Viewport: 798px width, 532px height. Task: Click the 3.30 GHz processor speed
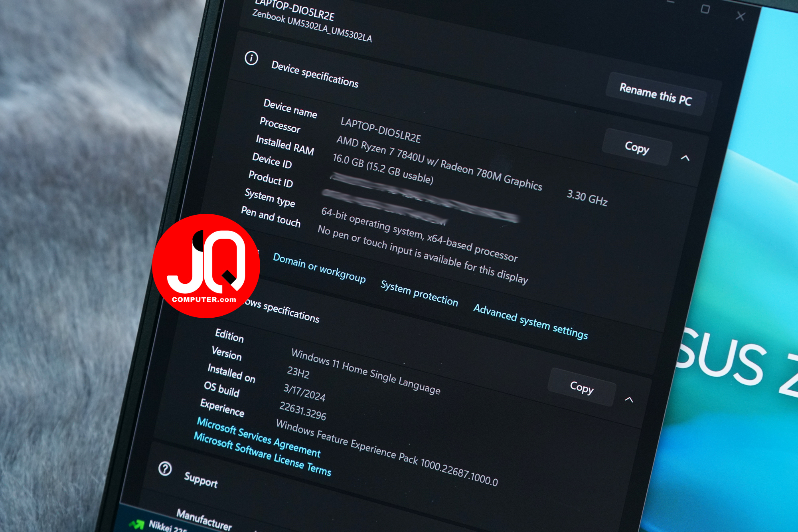point(587,198)
